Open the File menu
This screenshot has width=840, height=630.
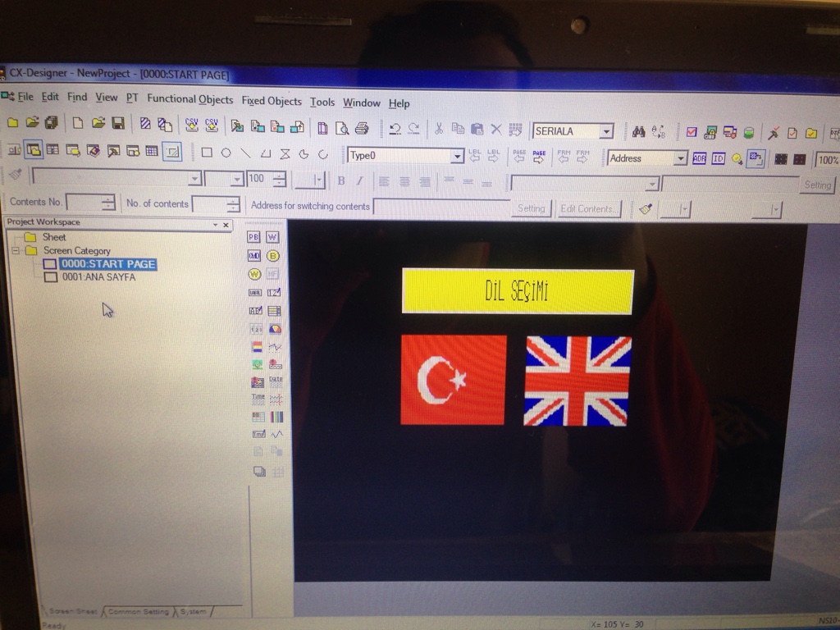pos(25,97)
